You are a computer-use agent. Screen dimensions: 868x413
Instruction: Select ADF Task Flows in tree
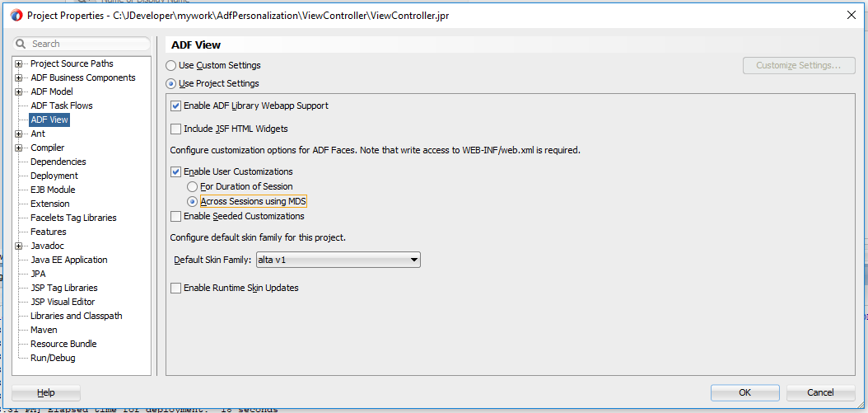tap(62, 106)
